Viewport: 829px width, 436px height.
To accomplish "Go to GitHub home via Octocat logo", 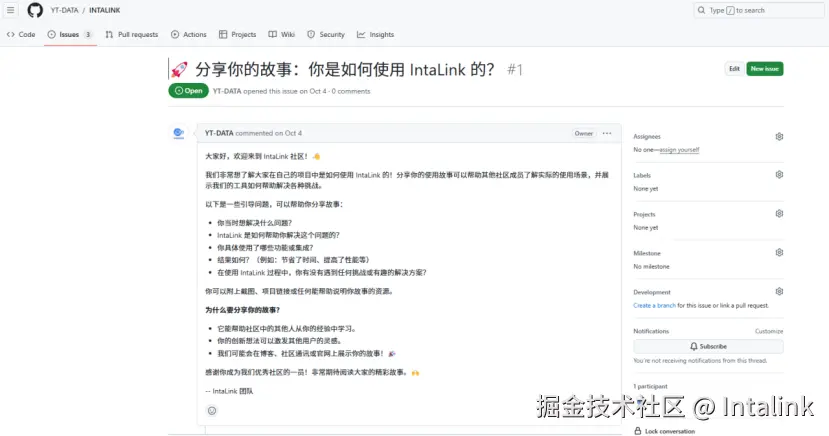I will (35, 10).
